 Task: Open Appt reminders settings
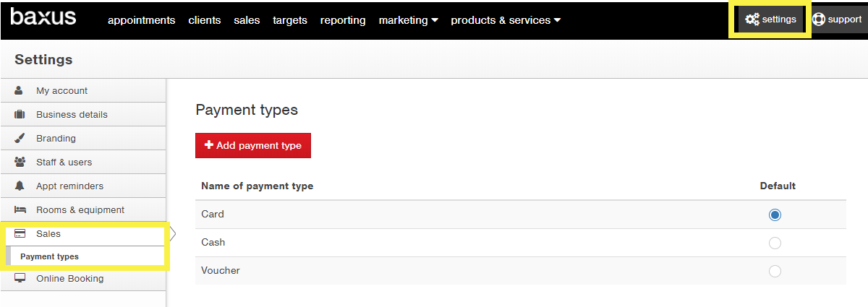pos(83,186)
